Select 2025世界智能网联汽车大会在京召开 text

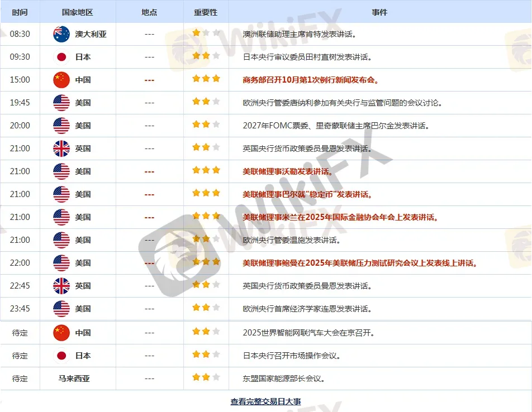[308, 333]
